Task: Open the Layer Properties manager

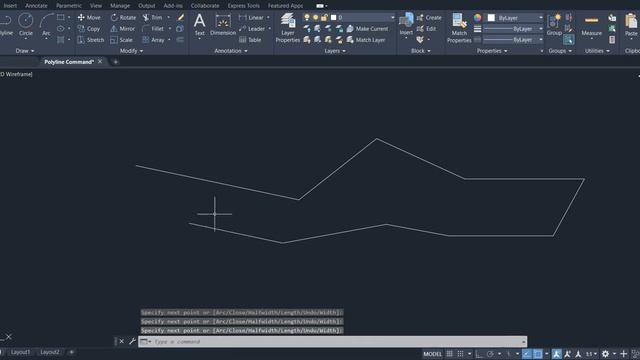Action: coord(288,28)
